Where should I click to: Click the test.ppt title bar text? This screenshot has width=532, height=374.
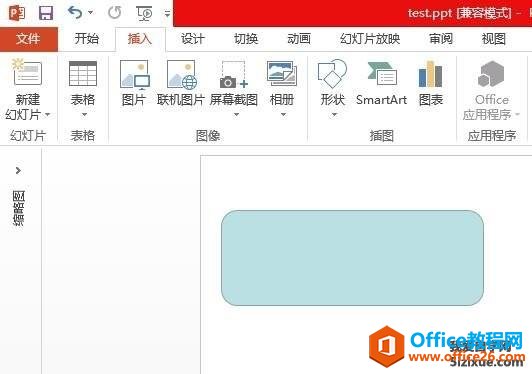459,13
